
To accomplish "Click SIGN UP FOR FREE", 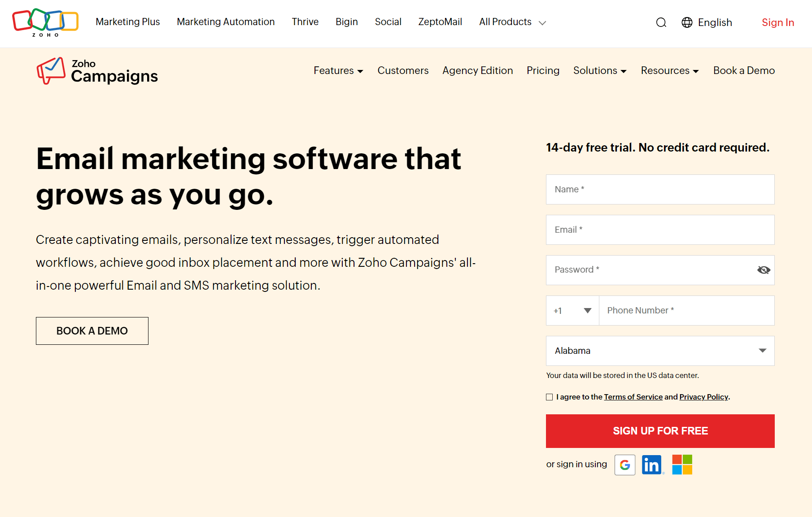I will [x=660, y=431].
